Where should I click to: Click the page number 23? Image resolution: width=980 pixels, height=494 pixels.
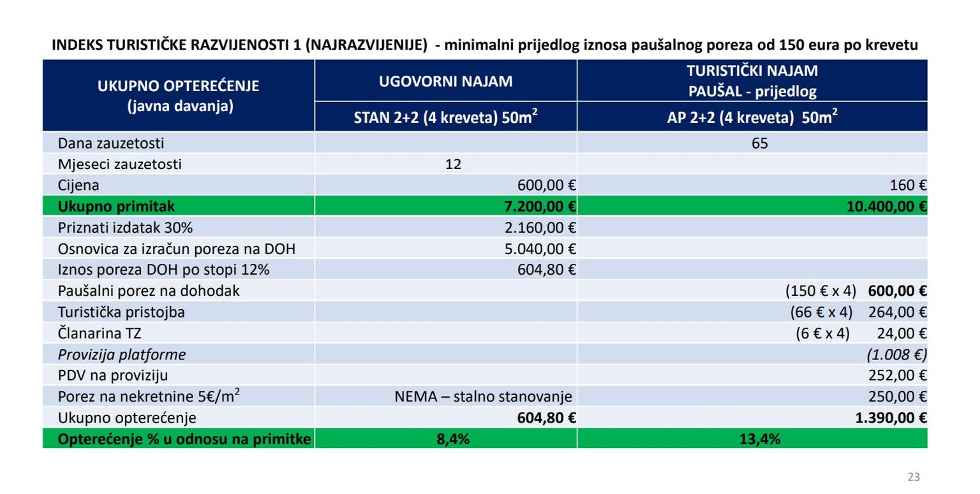coord(914,477)
